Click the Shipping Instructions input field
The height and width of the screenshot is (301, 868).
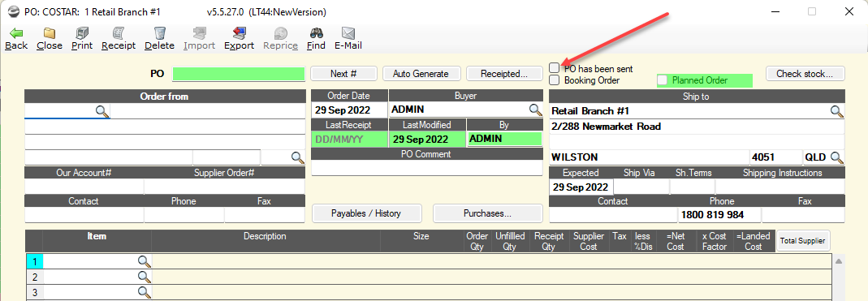(780, 187)
